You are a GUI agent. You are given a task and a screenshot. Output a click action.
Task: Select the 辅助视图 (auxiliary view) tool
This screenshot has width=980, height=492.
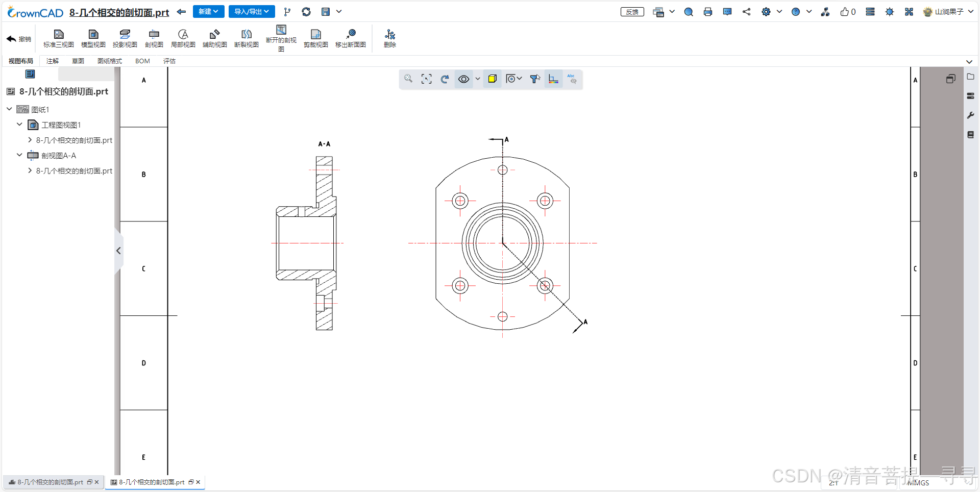click(215, 39)
